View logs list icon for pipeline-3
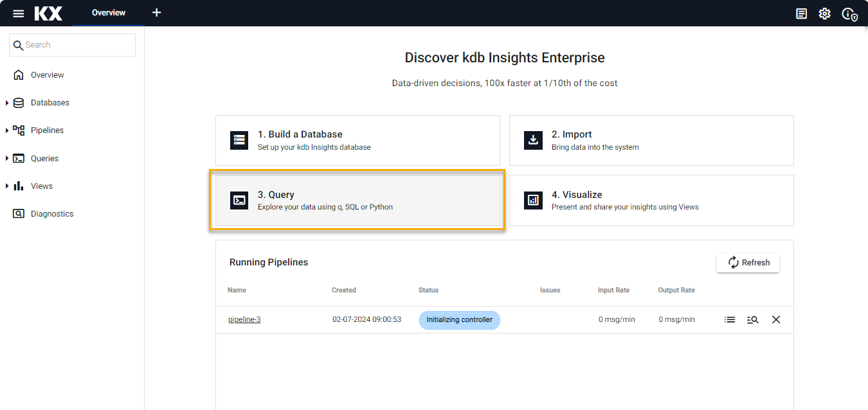 coord(730,319)
